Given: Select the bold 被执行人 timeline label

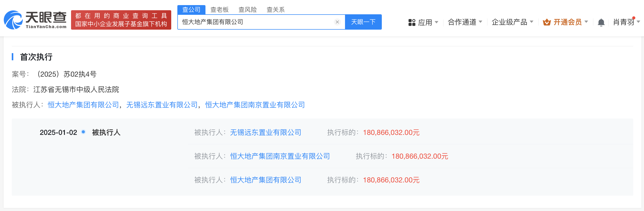Looking at the screenshot, I should pyautogui.click(x=106, y=132).
